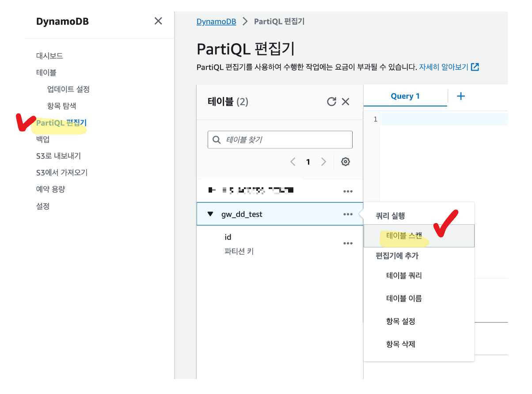The height and width of the screenshot is (394, 532).
Task: Click the magnifier icon in table search
Action: click(217, 140)
